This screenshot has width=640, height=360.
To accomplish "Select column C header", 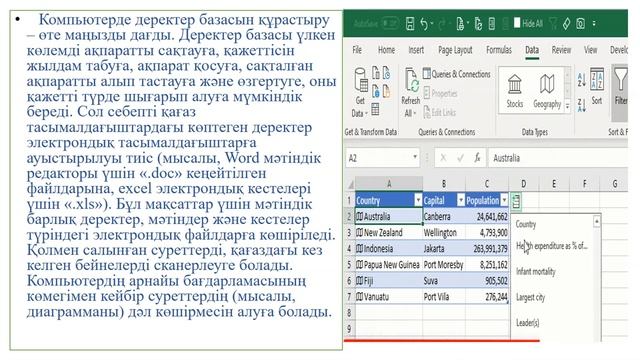I will click(x=487, y=184).
